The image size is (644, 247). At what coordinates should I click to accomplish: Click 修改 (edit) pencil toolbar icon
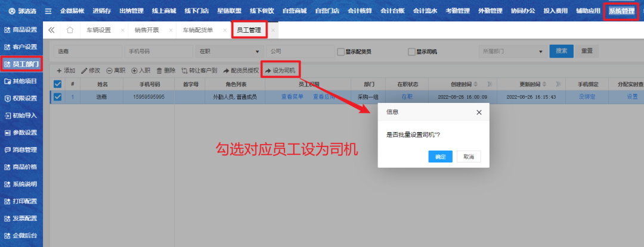click(x=84, y=70)
